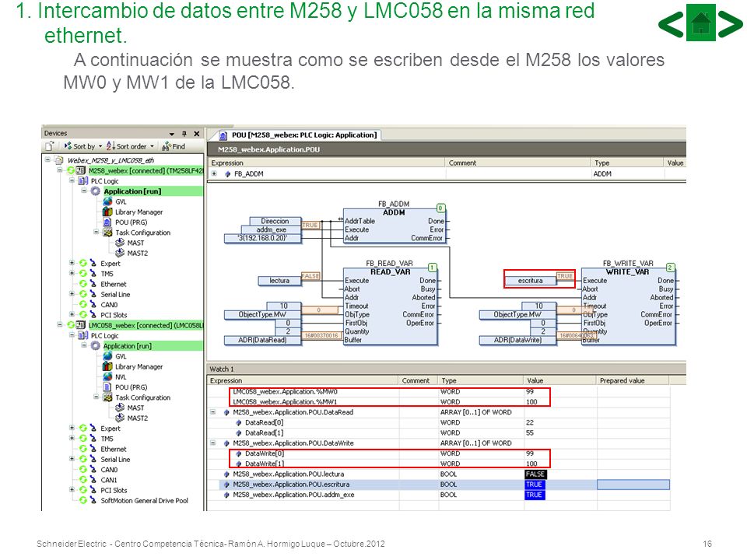
Task: Click the FALSE value of POU.lectura
Action: (535, 474)
